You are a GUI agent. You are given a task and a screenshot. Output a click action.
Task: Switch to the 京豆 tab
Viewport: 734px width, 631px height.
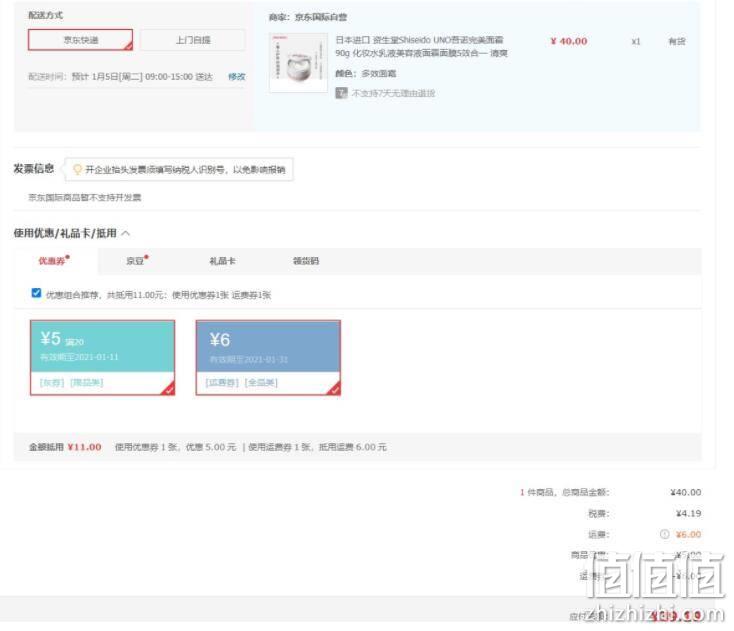(137, 260)
